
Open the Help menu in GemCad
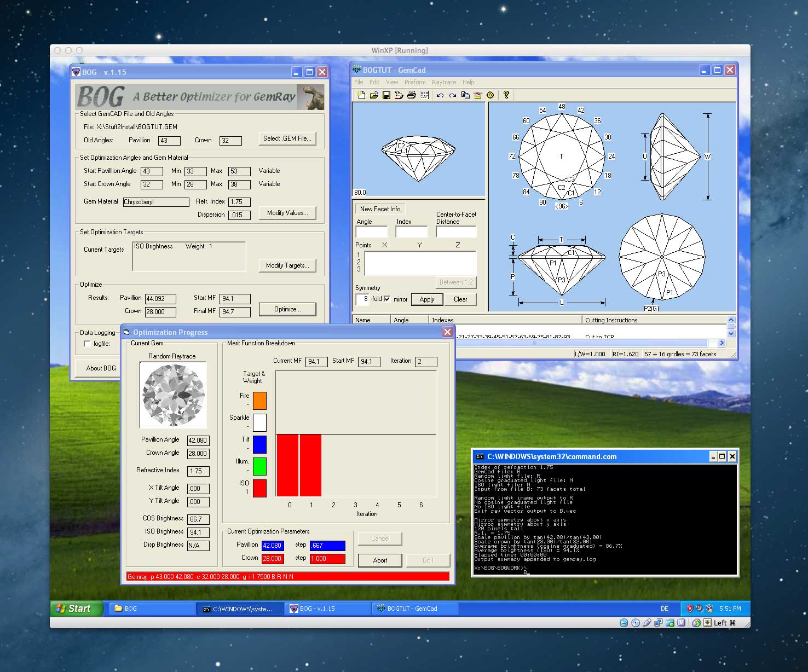pyautogui.click(x=469, y=82)
